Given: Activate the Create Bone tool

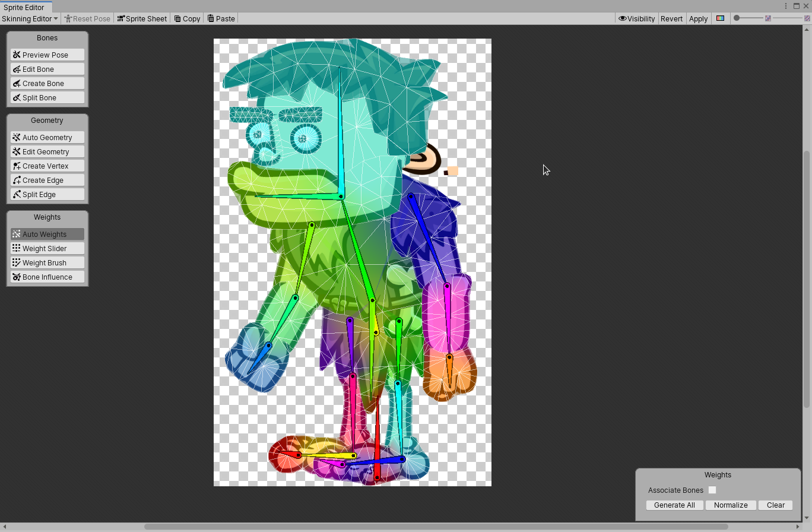Looking at the screenshot, I should click(47, 83).
